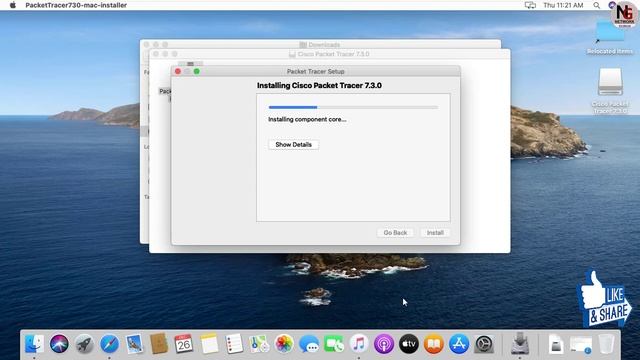Open System Preferences gear in Dock

484,344
